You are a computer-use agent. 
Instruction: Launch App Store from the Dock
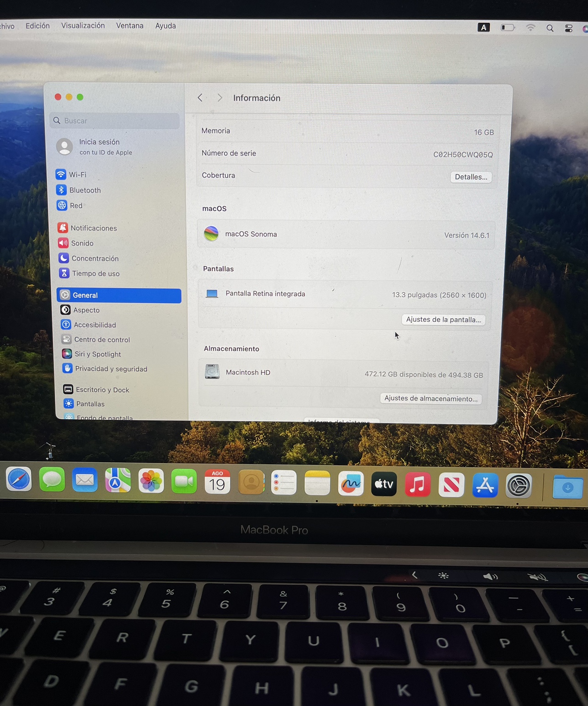point(485,485)
